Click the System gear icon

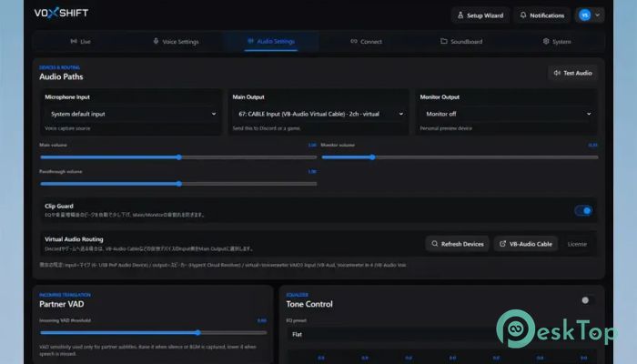546,41
